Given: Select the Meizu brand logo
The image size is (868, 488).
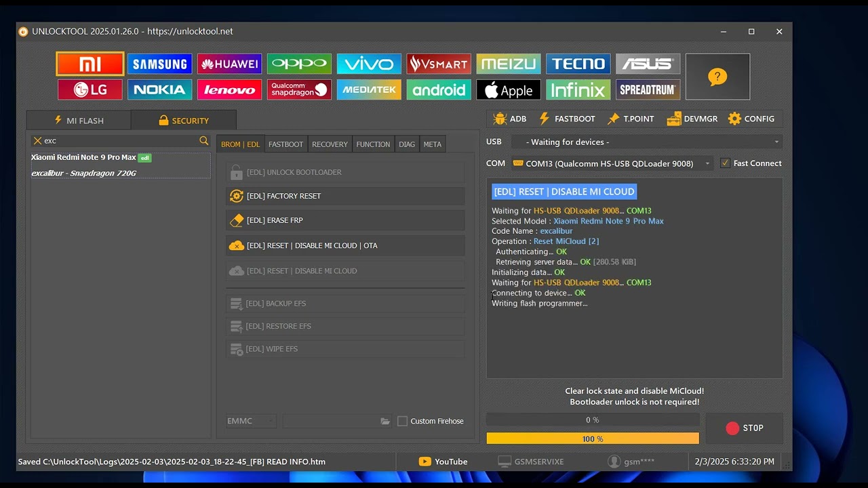Looking at the screenshot, I should [509, 64].
